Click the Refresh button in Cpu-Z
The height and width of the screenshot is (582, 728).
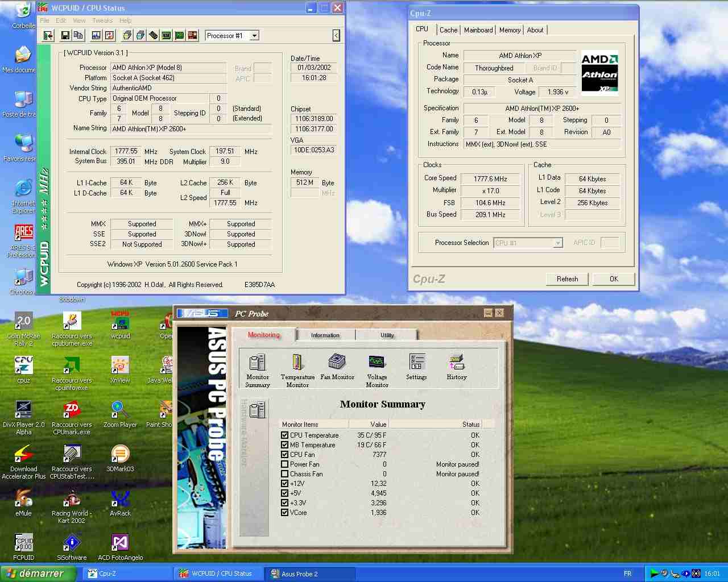[567, 279]
